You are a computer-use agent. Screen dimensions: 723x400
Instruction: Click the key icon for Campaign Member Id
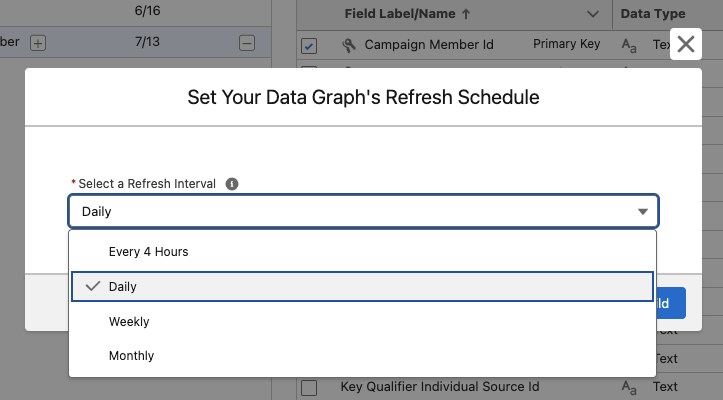(x=349, y=45)
